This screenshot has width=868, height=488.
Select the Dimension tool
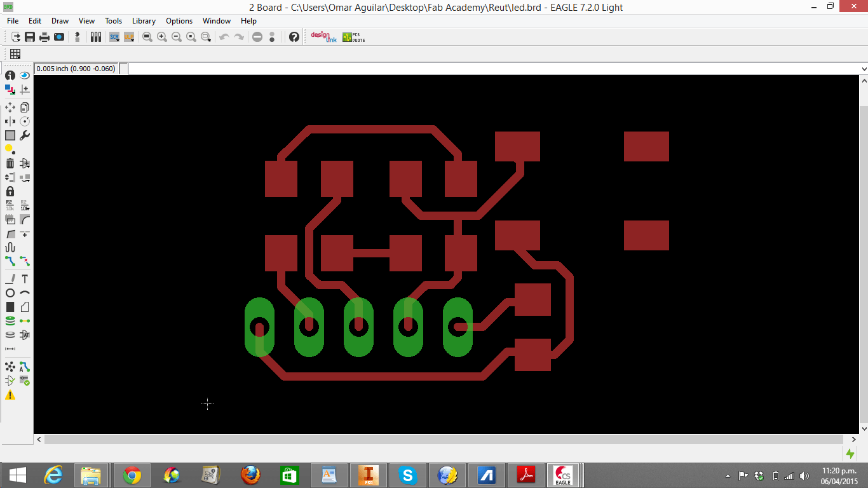click(10, 349)
